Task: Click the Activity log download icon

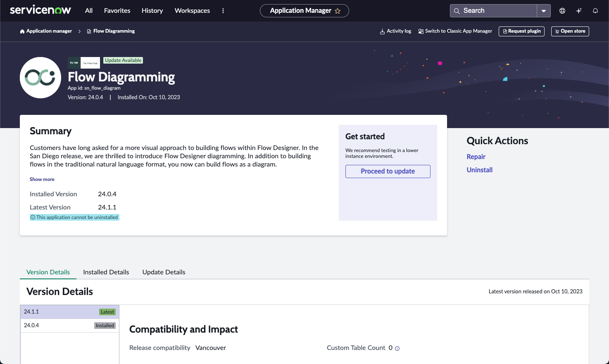Action: tap(382, 31)
